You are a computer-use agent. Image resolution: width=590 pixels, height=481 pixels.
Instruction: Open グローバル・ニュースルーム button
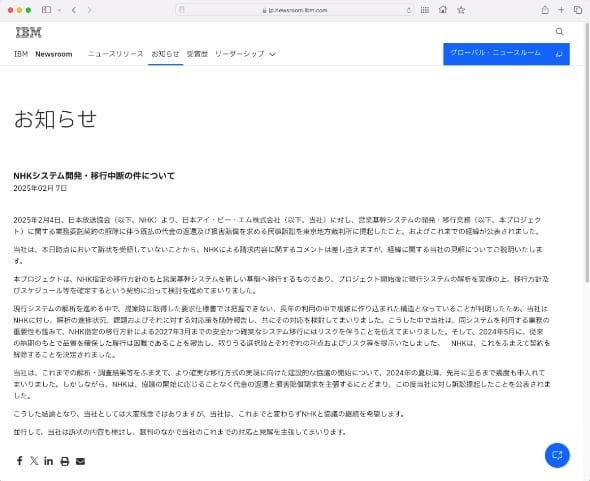point(506,54)
